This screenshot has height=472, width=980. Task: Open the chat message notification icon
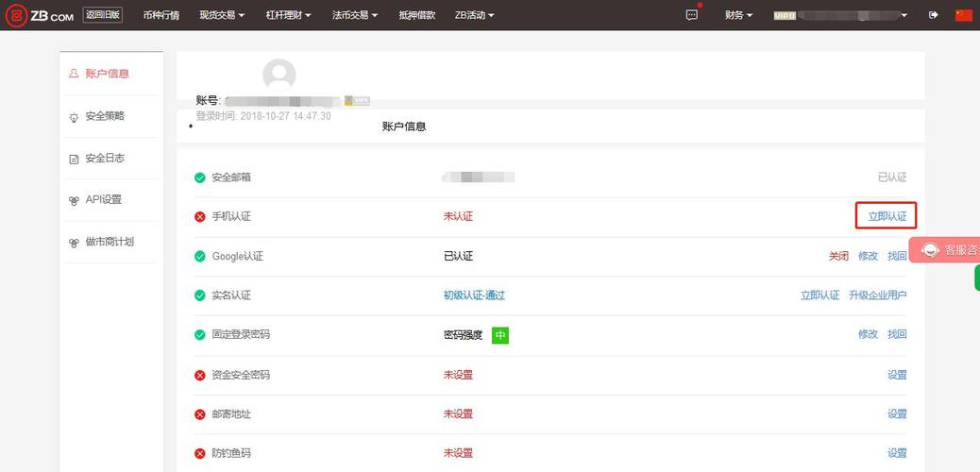(691, 14)
